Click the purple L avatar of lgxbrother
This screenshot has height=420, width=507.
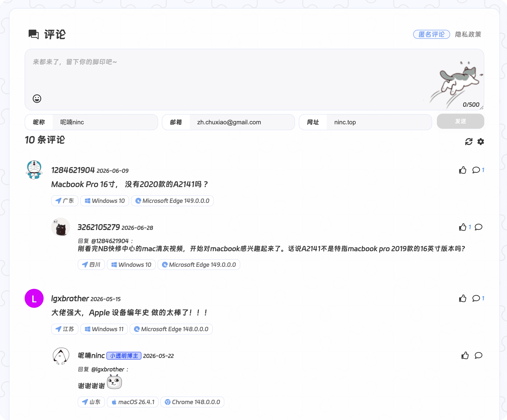pyautogui.click(x=34, y=298)
